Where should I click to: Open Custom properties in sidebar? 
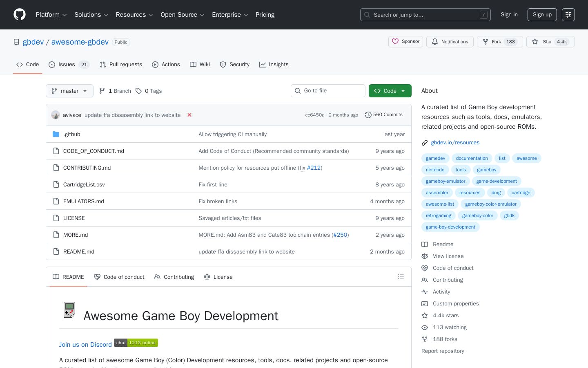pyautogui.click(x=450, y=303)
